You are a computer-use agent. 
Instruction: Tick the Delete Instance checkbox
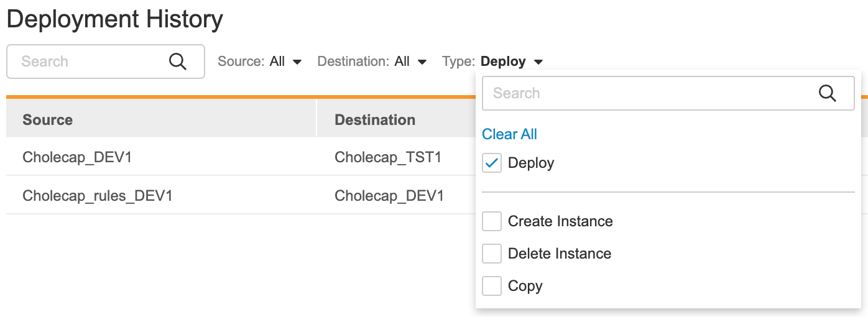(492, 254)
